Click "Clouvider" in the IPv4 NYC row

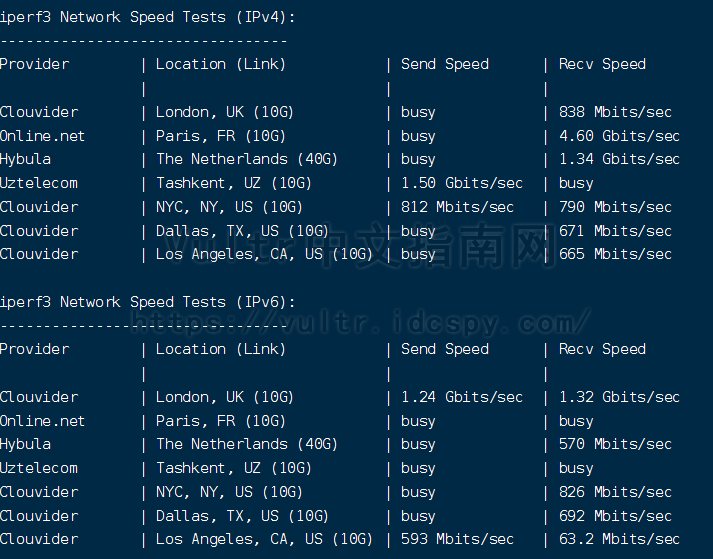pos(39,207)
